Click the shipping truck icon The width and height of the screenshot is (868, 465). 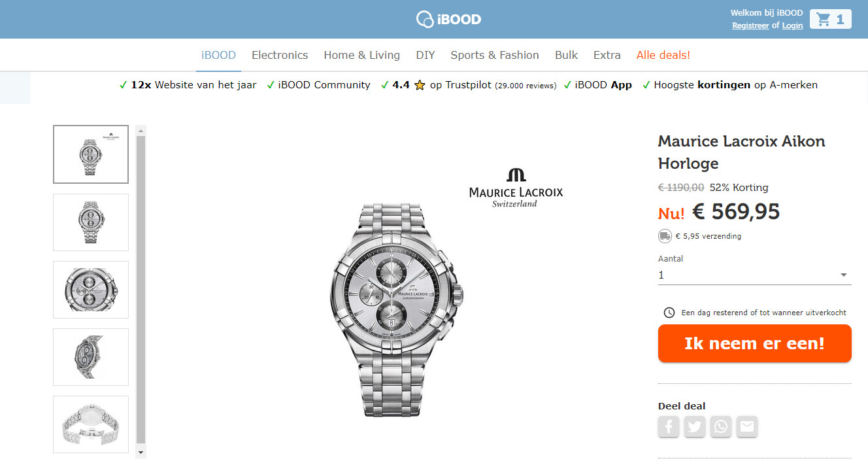coord(665,236)
